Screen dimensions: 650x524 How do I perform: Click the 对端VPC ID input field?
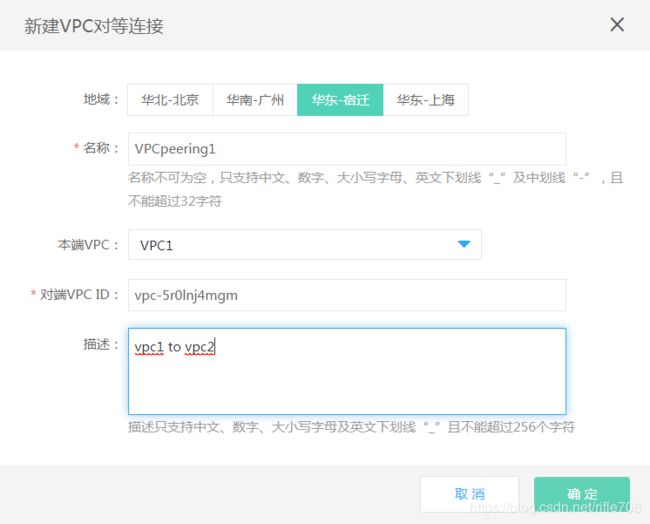347,295
